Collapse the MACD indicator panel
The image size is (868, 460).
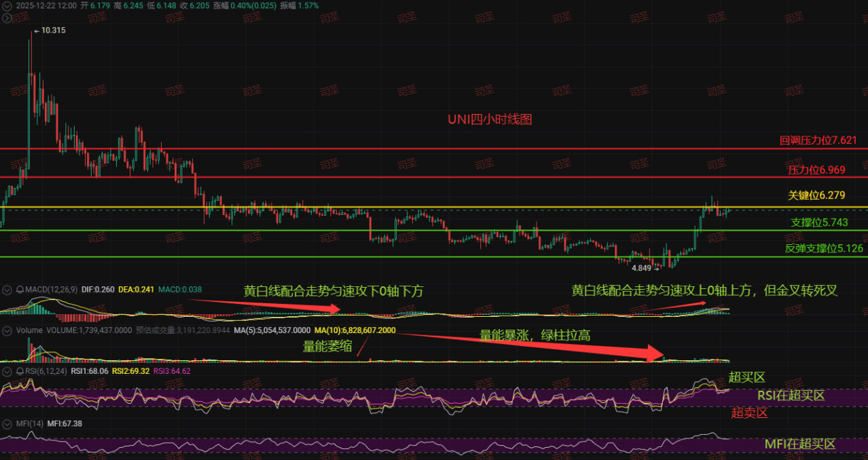coord(7,290)
